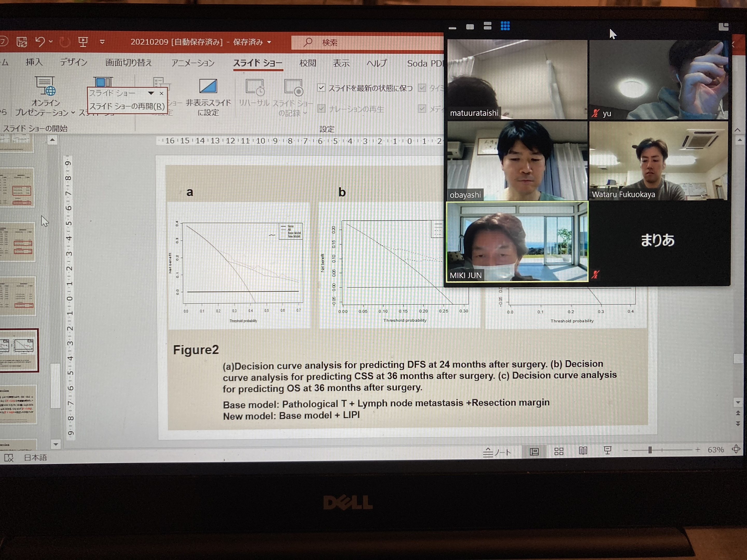Toggle the タイミング checkbox
This screenshot has width=747, height=560.
(422, 88)
